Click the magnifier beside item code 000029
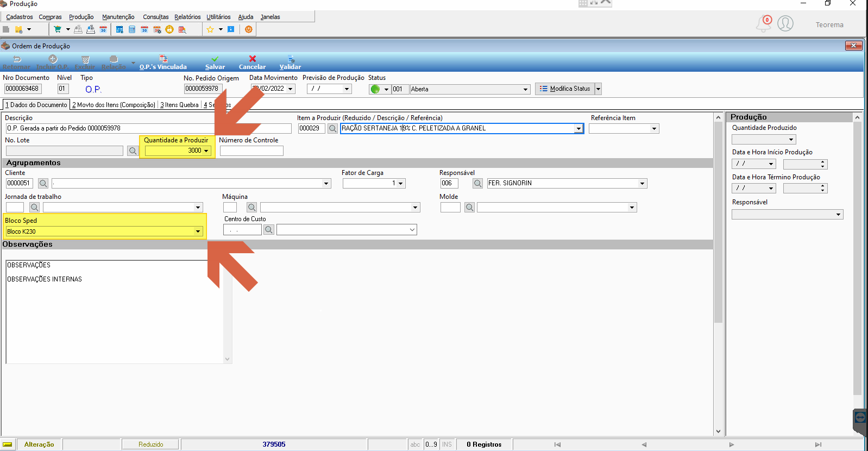 pos(332,129)
